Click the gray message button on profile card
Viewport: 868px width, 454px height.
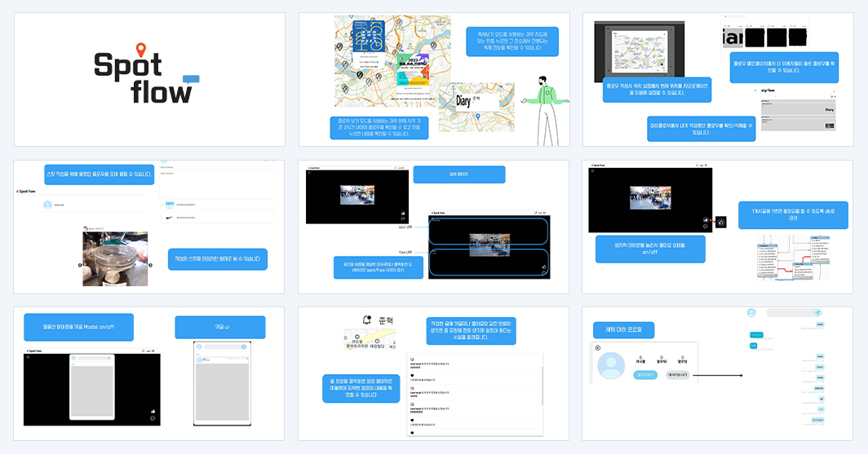[678, 375]
